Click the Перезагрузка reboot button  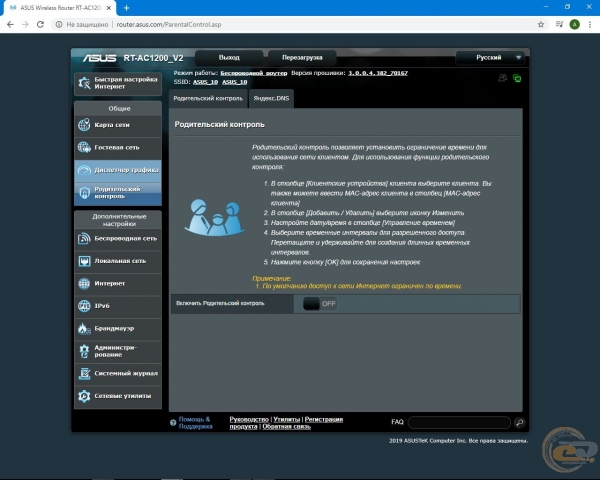(302, 58)
